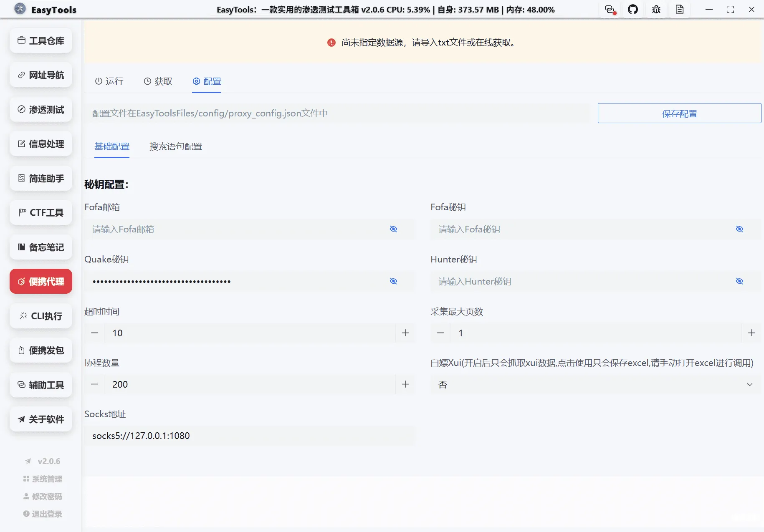Open the 工具仓库 sidebar section
The width and height of the screenshot is (764, 532).
click(40, 40)
